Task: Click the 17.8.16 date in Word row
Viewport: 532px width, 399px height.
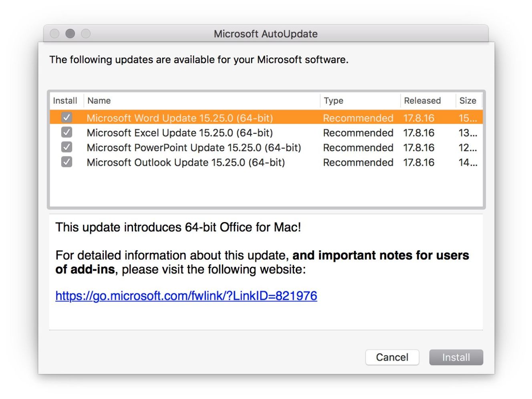Action: pos(419,118)
